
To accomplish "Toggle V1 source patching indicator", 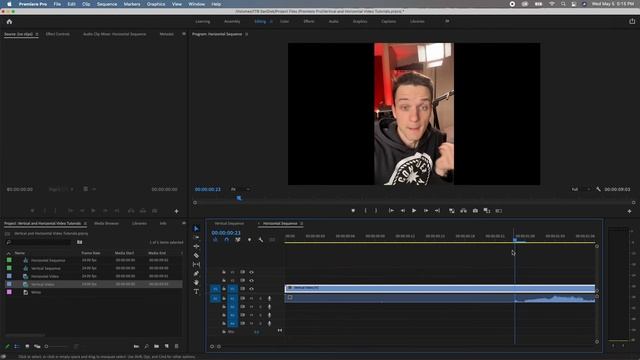I will point(215,289).
